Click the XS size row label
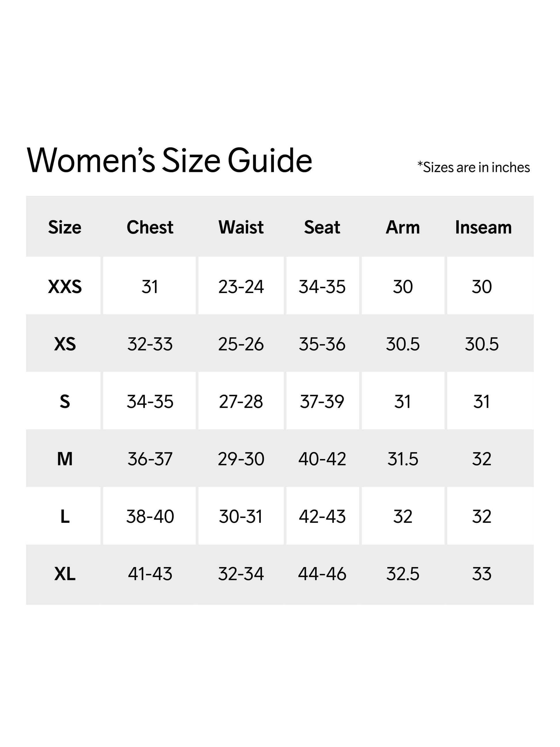This screenshot has height=747, width=560. pos(65,344)
